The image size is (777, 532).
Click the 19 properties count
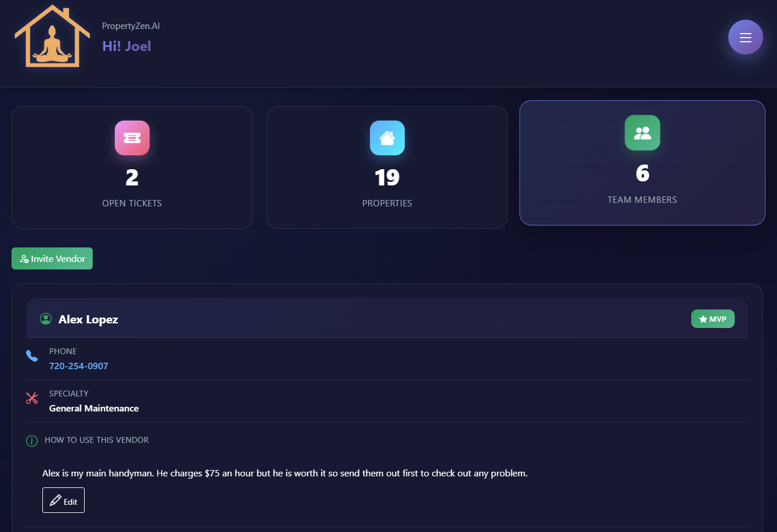pyautogui.click(x=387, y=177)
